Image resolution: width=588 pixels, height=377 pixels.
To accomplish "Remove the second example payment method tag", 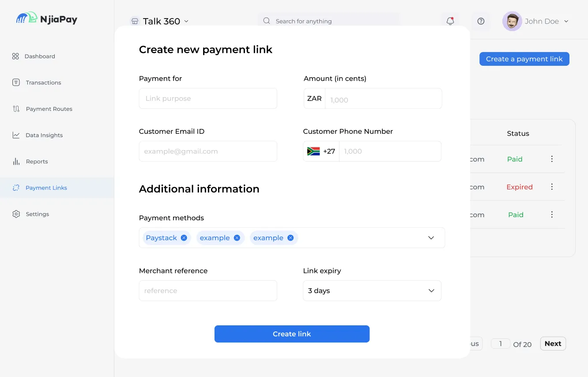I will tap(290, 238).
